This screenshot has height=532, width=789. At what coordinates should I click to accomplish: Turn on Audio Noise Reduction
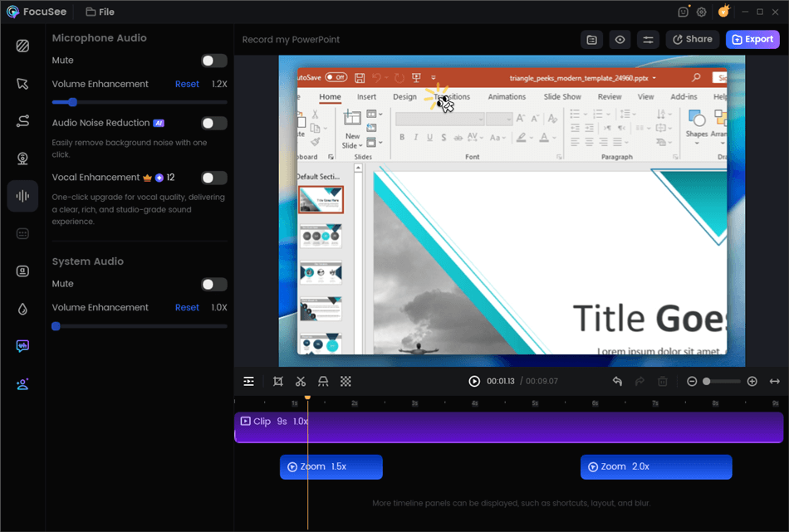pos(213,123)
